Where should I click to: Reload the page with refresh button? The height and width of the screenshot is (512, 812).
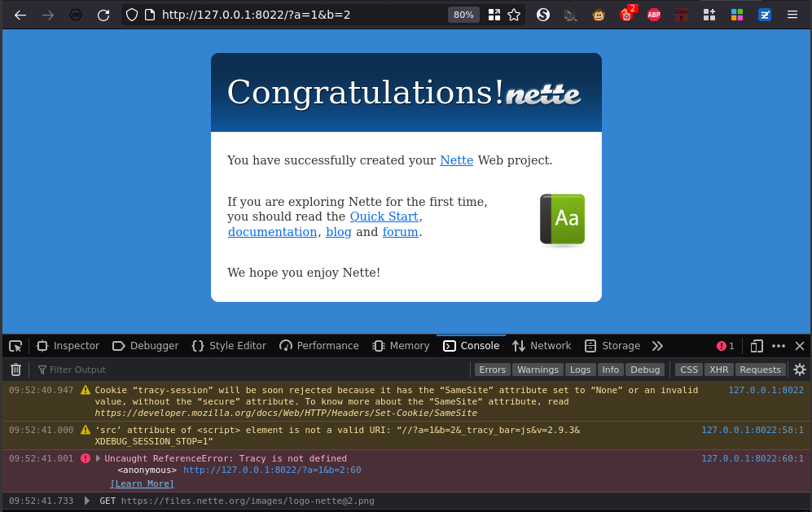103,15
